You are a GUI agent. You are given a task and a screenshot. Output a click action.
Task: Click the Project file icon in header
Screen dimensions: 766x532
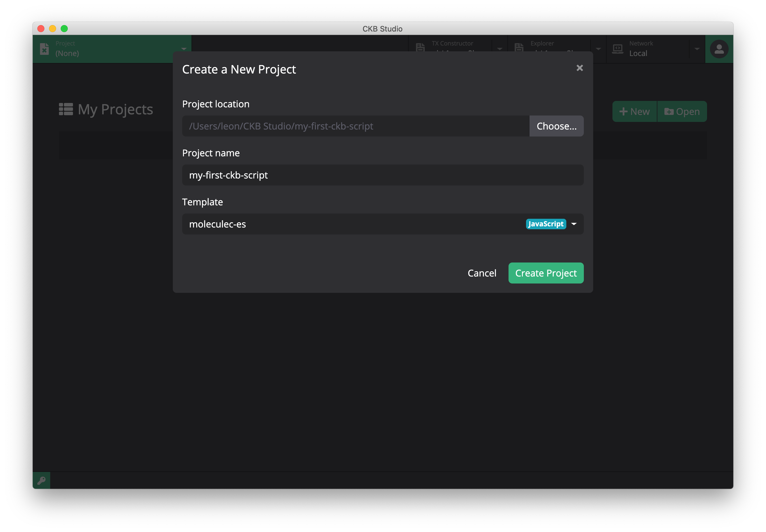44,49
